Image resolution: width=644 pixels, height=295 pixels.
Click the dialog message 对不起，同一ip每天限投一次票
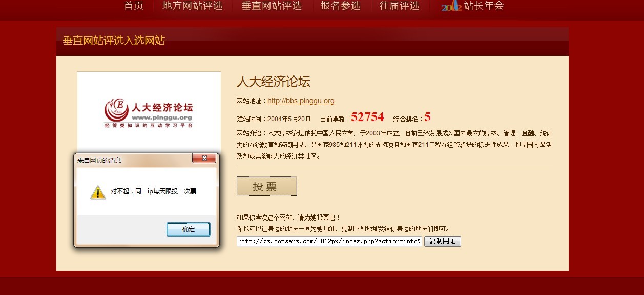pyautogui.click(x=154, y=191)
